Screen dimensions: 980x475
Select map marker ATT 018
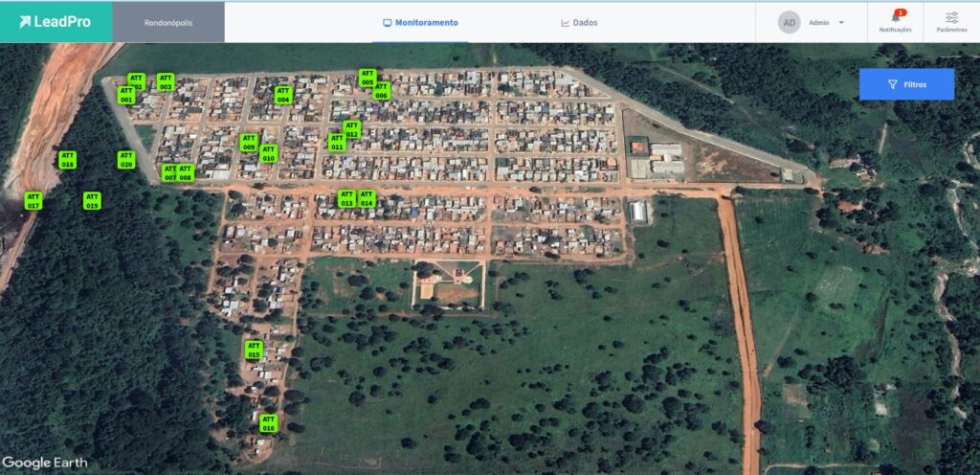coord(67,159)
